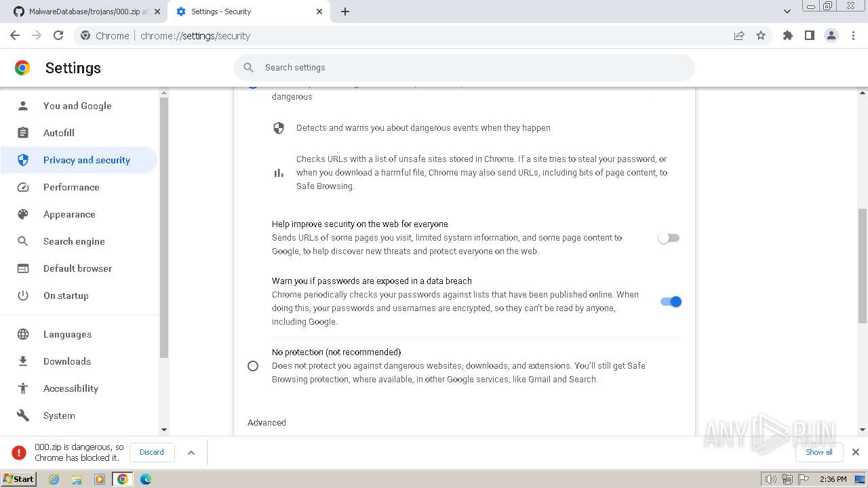This screenshot has width=868, height=488.
Task: Click the Advanced section heading
Action: [x=267, y=422]
